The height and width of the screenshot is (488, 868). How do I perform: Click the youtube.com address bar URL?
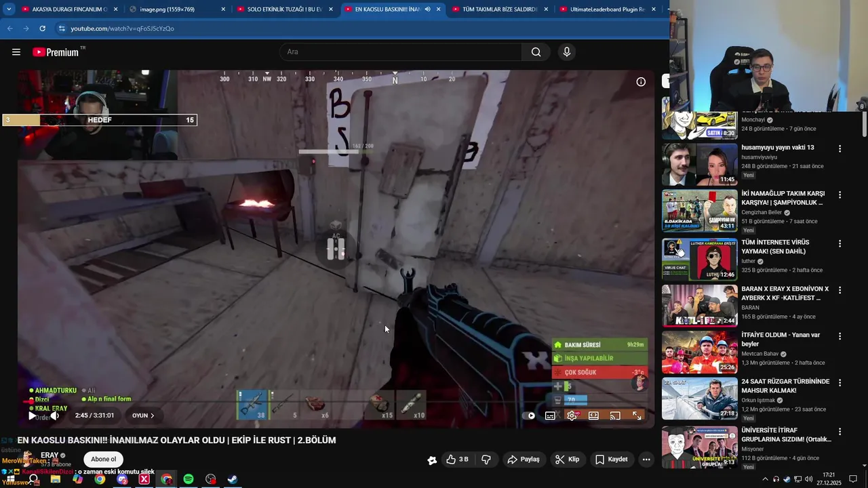123,28
